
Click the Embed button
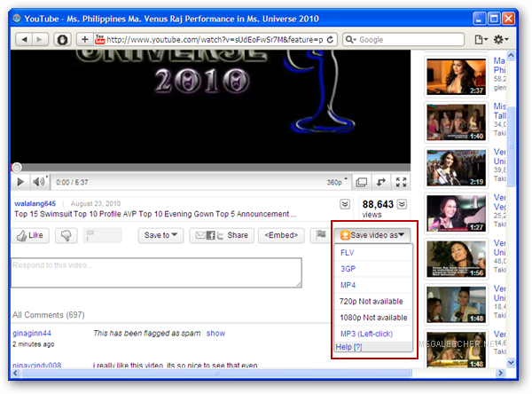pyautogui.click(x=281, y=235)
